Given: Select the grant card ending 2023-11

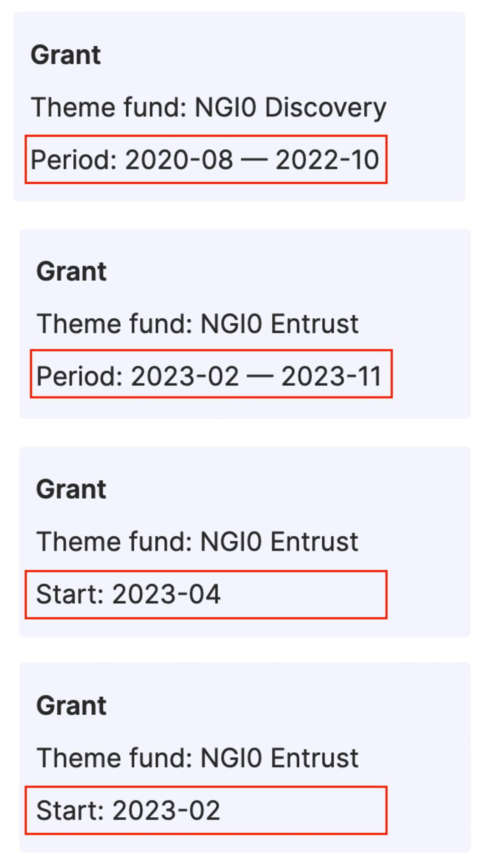Looking at the screenshot, I should coord(245,324).
